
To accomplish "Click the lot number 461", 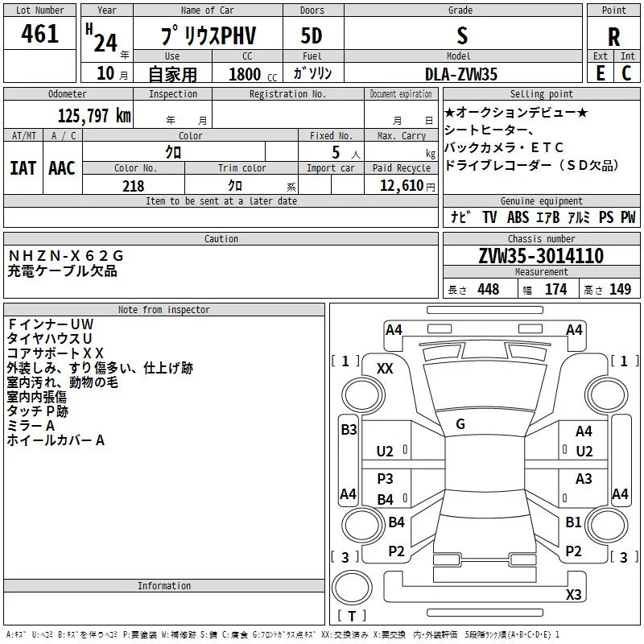I will click(x=40, y=34).
